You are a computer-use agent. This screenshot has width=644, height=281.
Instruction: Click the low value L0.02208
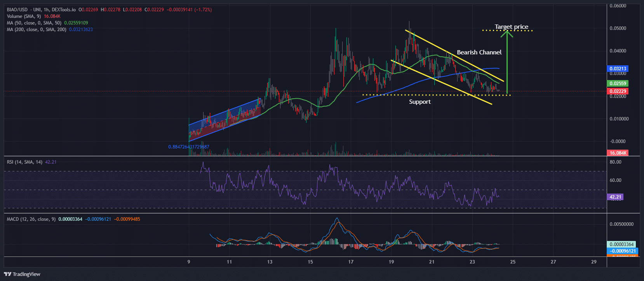click(x=133, y=10)
